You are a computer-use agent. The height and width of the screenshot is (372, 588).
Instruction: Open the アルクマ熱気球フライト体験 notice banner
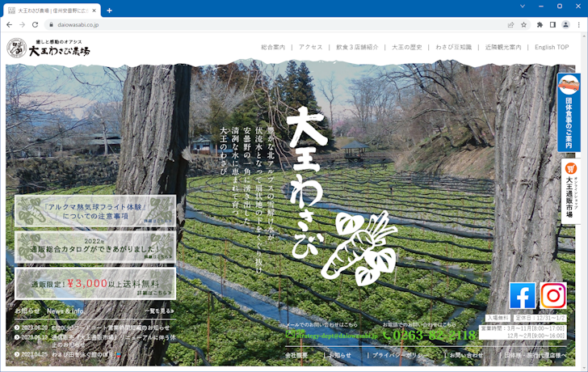click(x=95, y=211)
